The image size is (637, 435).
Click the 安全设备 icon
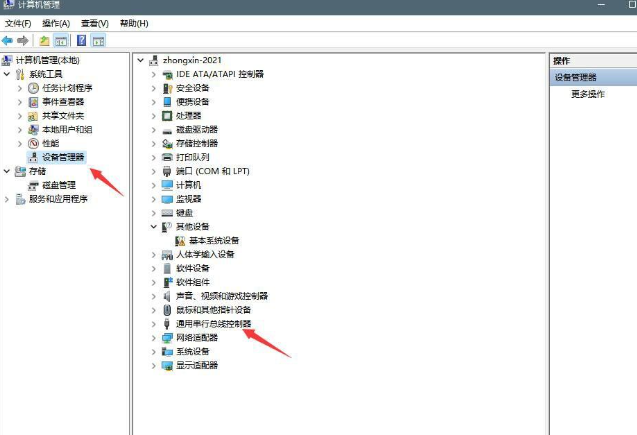(167, 88)
